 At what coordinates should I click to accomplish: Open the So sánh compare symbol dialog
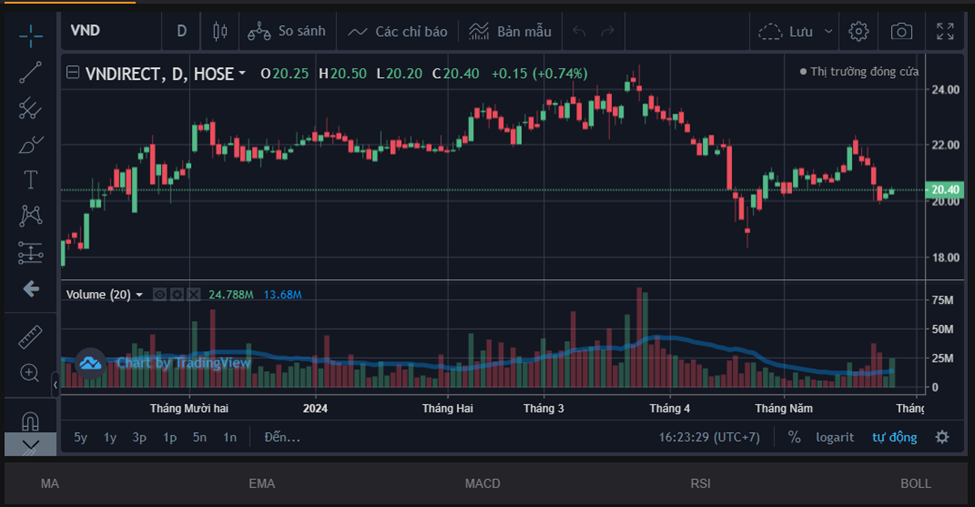click(287, 31)
